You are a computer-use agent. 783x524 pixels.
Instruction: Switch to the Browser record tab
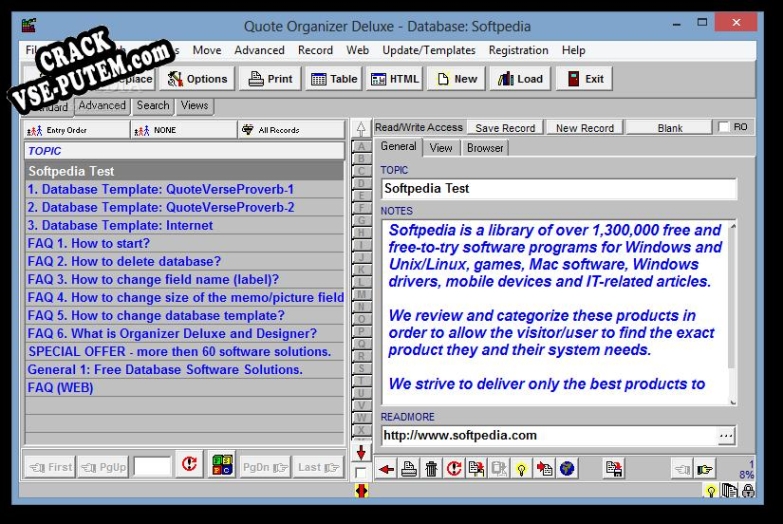[x=485, y=148]
